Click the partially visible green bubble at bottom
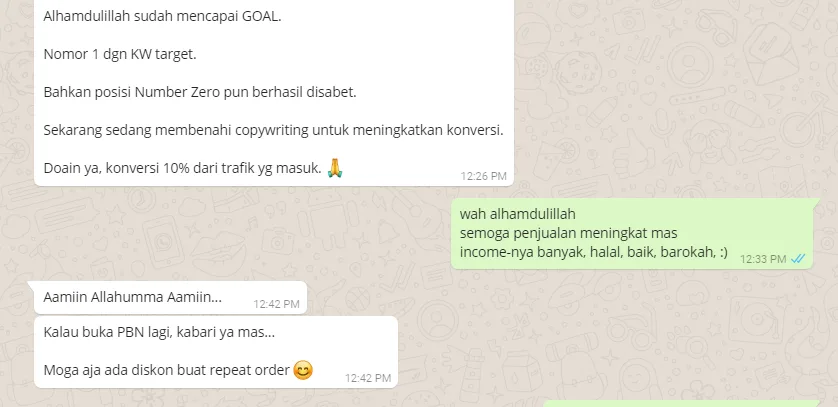The height and width of the screenshot is (407, 838). pos(681,403)
